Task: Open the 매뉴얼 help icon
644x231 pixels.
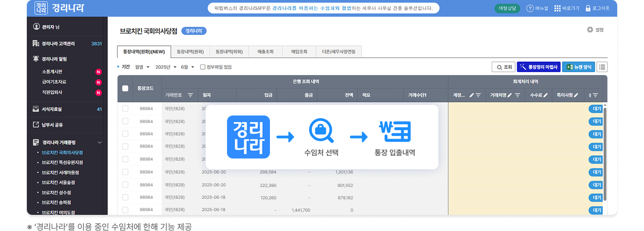Action: point(530,8)
